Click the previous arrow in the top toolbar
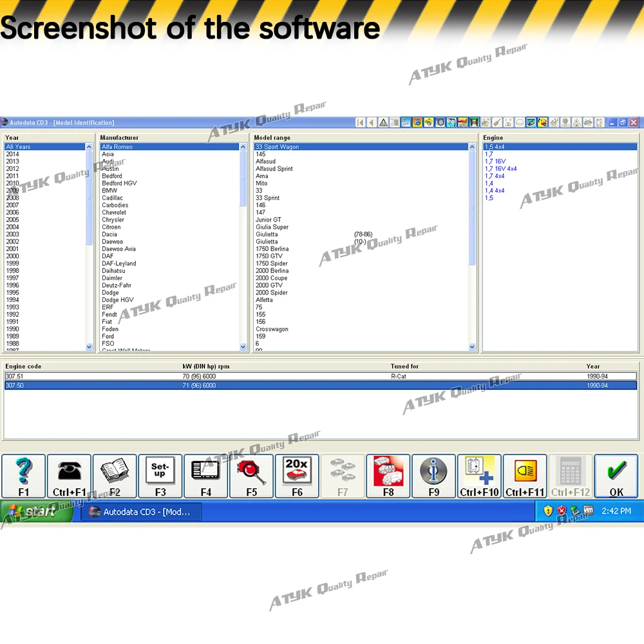Viewport: 644px width, 644px height. pos(372,122)
